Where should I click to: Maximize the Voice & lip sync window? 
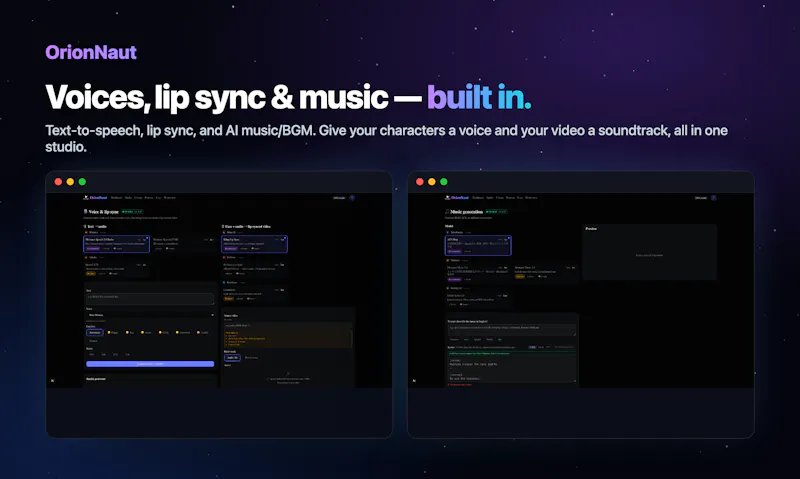[x=82, y=182]
